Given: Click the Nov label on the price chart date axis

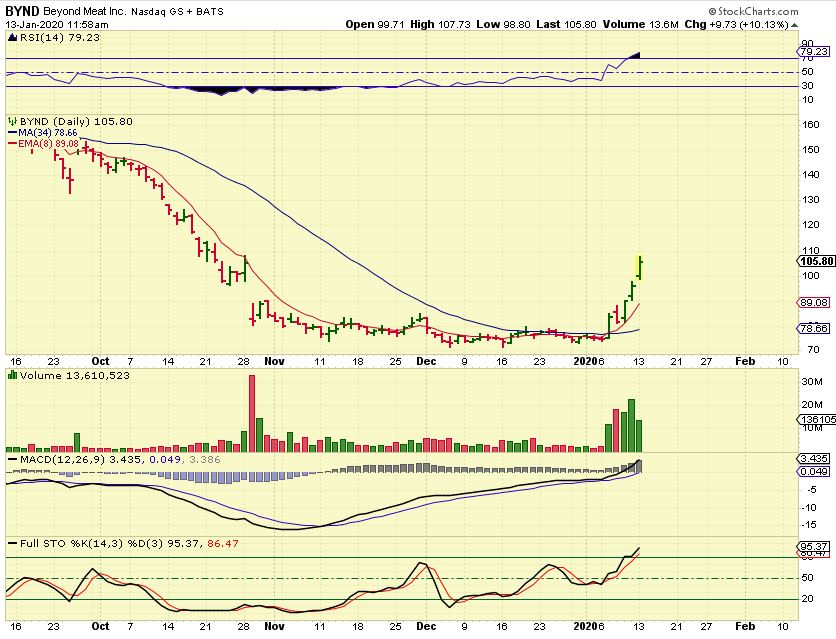Looking at the screenshot, I should (274, 361).
